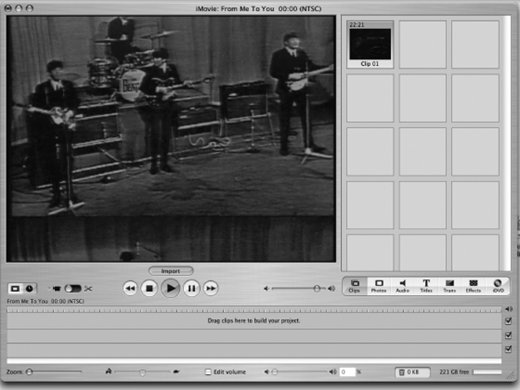This screenshot has height=390, width=520.
Task: Click the loud speaker icon by clip volume
Action: [333, 372]
